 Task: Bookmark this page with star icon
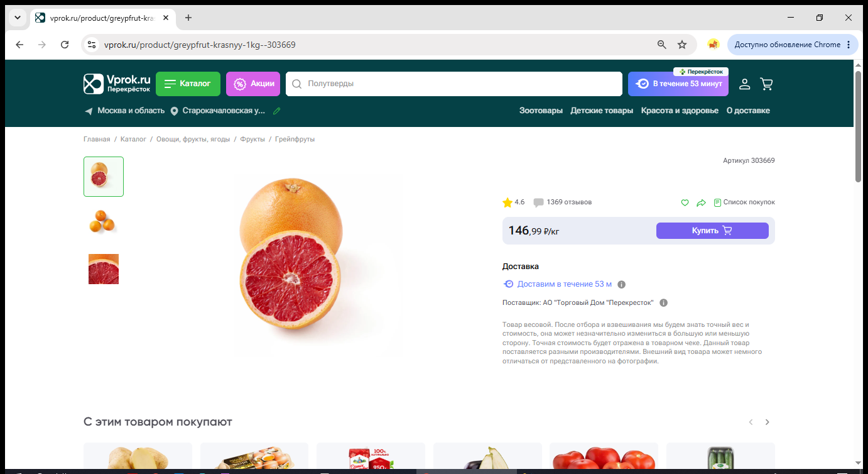coord(682,45)
